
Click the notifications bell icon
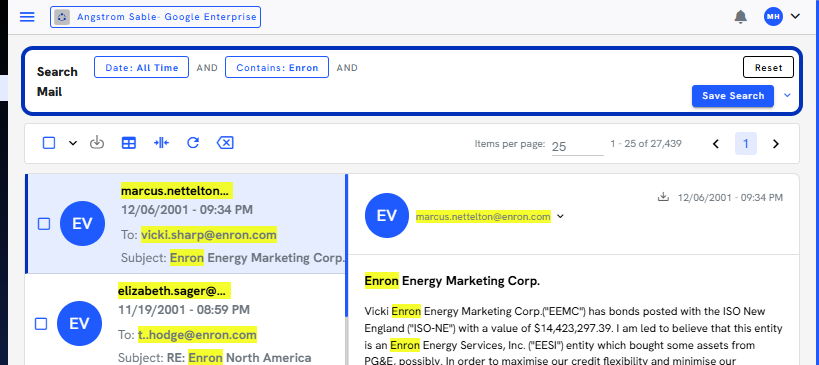(x=740, y=17)
